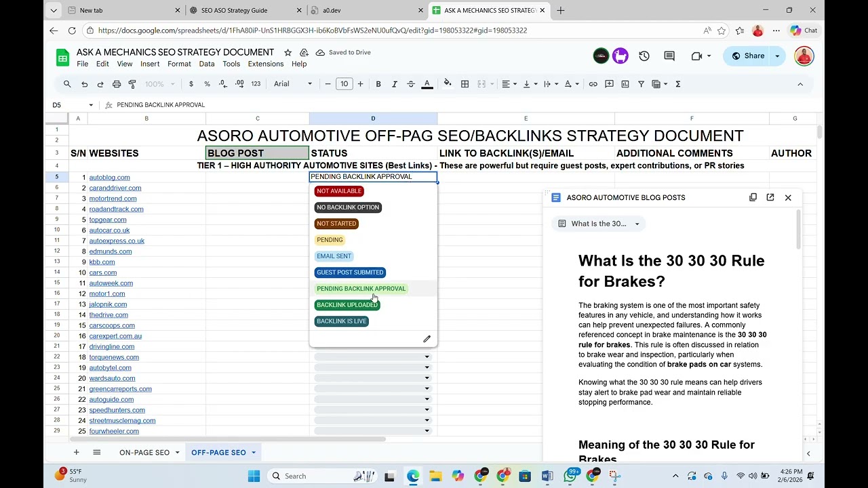Decrease font size with minus button
868x488 pixels.
tap(328, 84)
